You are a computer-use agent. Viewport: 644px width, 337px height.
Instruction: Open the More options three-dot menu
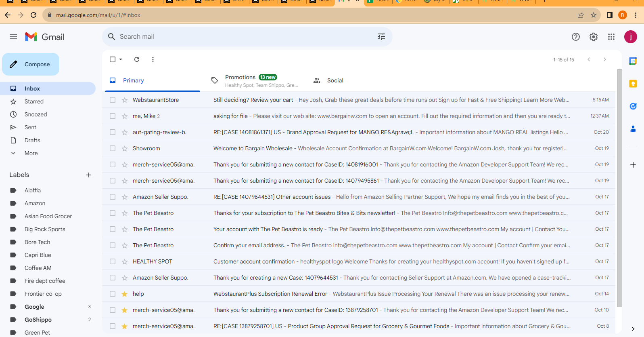(153, 59)
